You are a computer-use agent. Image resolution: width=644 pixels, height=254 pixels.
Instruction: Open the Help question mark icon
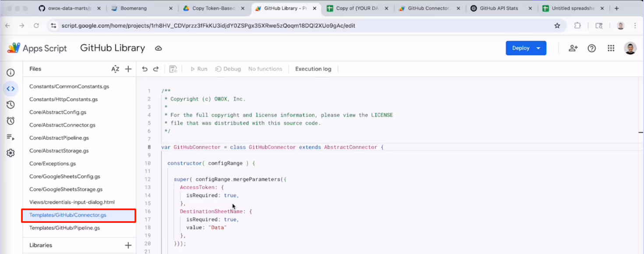tap(592, 48)
